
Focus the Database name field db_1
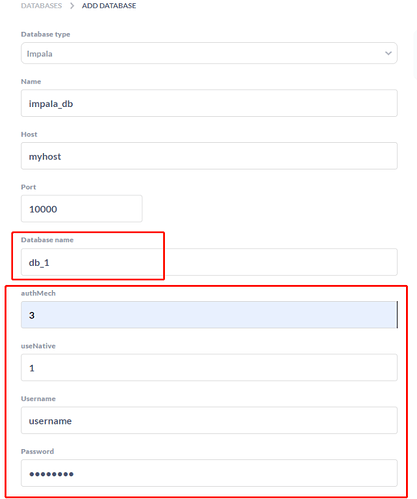209,262
